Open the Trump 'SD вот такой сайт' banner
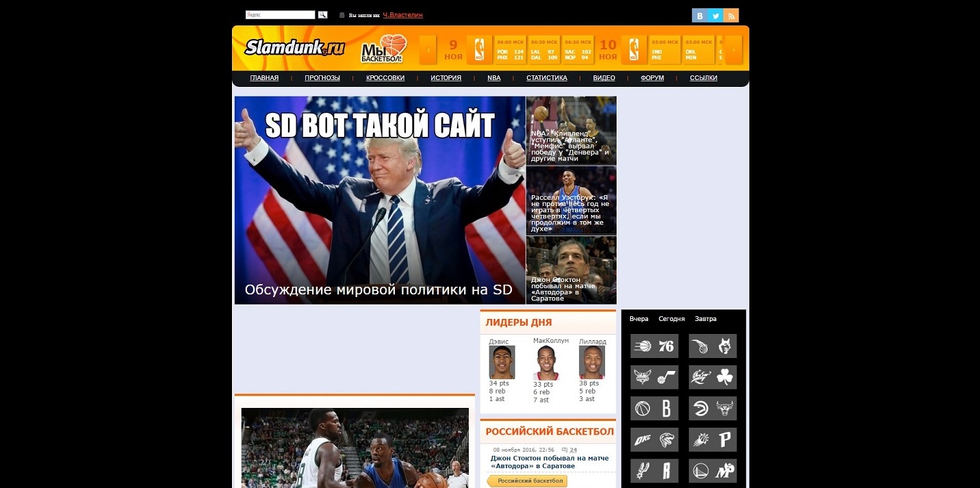980x488 pixels. pyautogui.click(x=380, y=200)
